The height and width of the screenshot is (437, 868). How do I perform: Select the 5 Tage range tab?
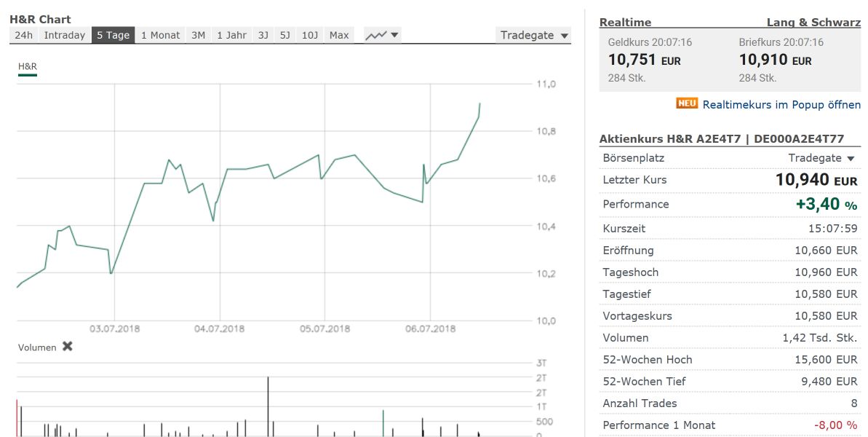point(113,35)
